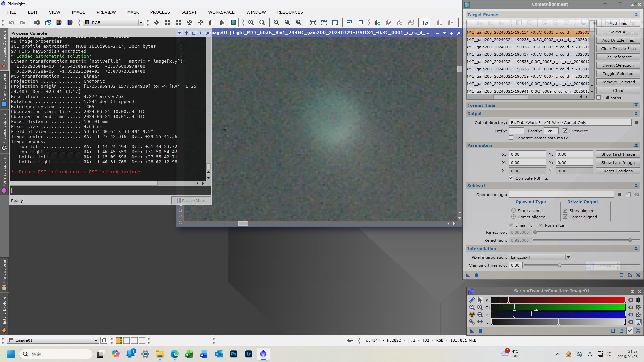The width and height of the screenshot is (644, 362).
Task: Click the zoom in magnifier in main toolbar
Action: coord(251,22)
